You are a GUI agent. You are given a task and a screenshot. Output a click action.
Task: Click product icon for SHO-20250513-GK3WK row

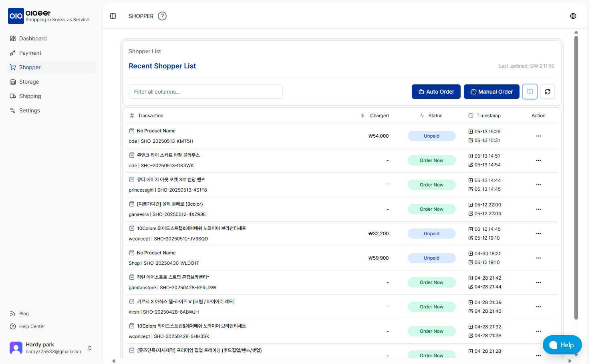[132, 155]
